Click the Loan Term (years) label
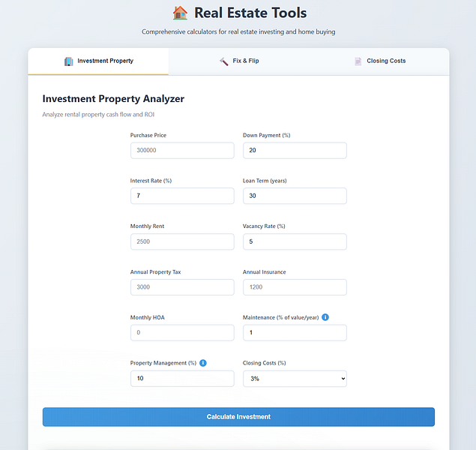476x450 pixels. click(265, 181)
